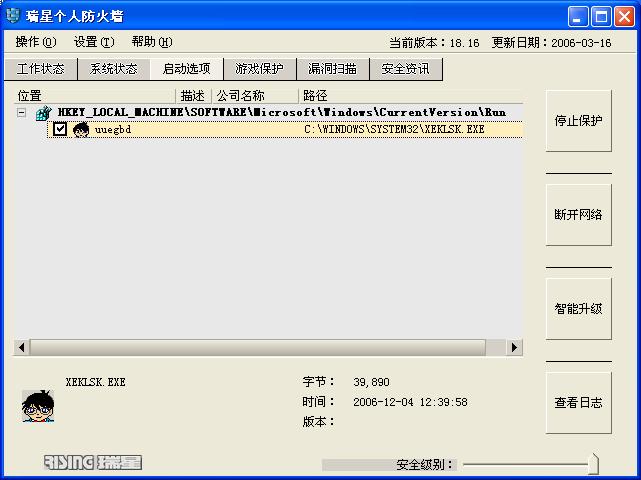Go to the 漏洞扫描 tab

click(x=332, y=69)
